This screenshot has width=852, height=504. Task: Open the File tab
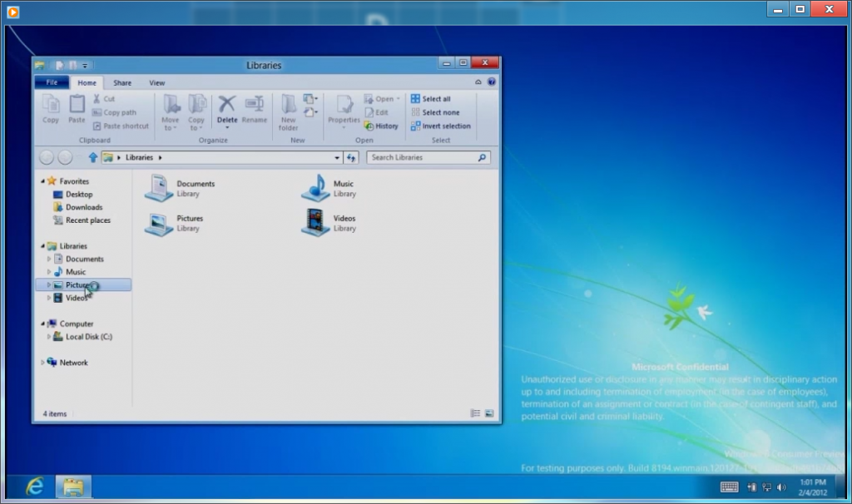click(x=52, y=82)
